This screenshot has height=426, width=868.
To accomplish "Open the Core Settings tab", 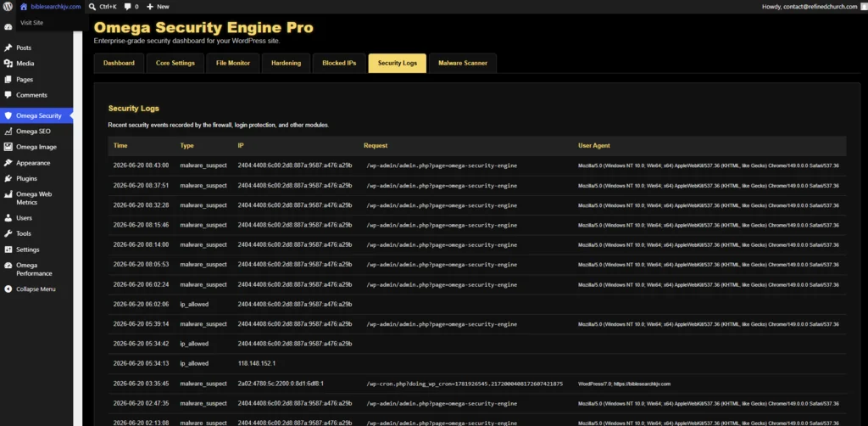I will tap(175, 63).
